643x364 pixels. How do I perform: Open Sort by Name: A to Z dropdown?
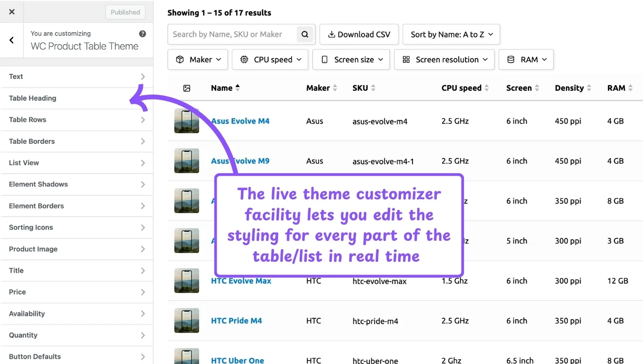451,34
